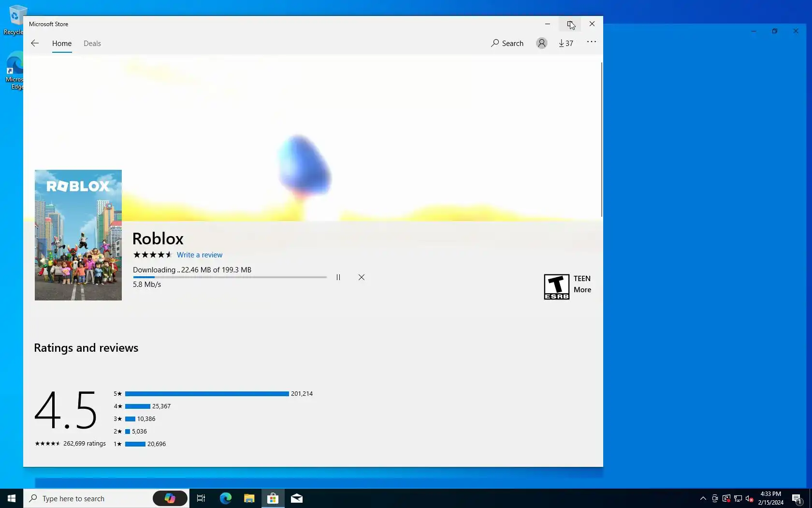
Task: Click the security warning tray icon
Action: point(726,498)
